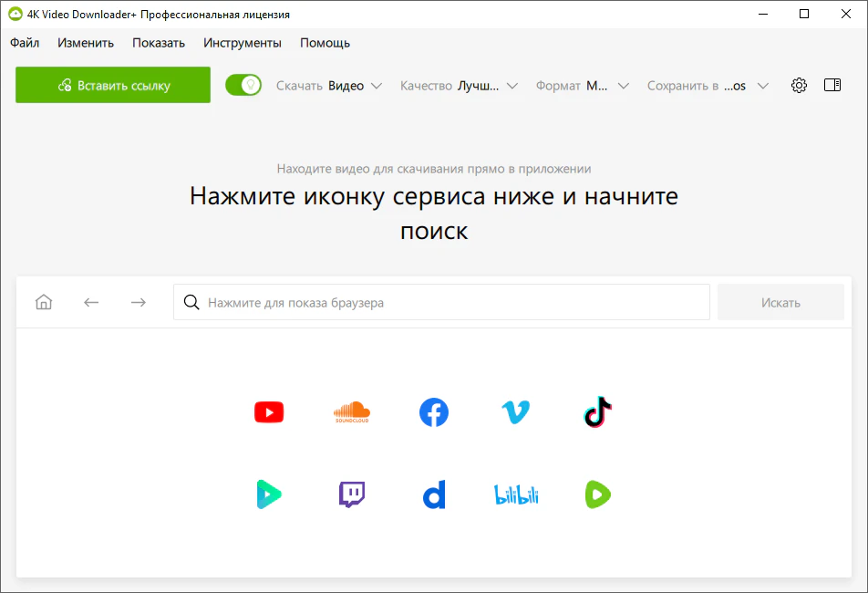Select the SoundCloud service icon
Viewport: 868px width, 593px height.
(351, 411)
